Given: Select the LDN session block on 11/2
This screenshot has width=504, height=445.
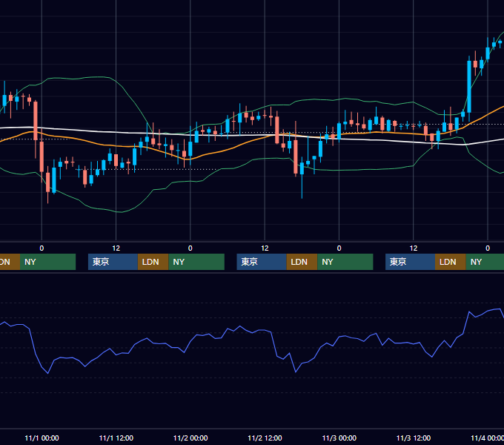Looking at the screenshot, I should 302,262.
